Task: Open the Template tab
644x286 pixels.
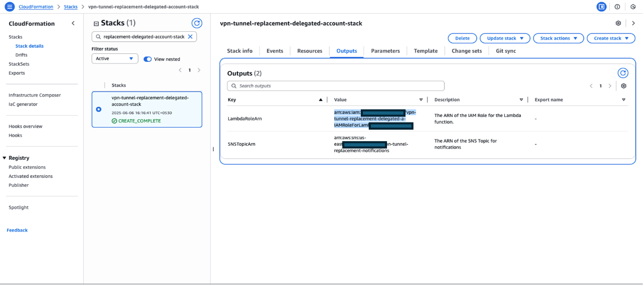Action: pos(425,51)
